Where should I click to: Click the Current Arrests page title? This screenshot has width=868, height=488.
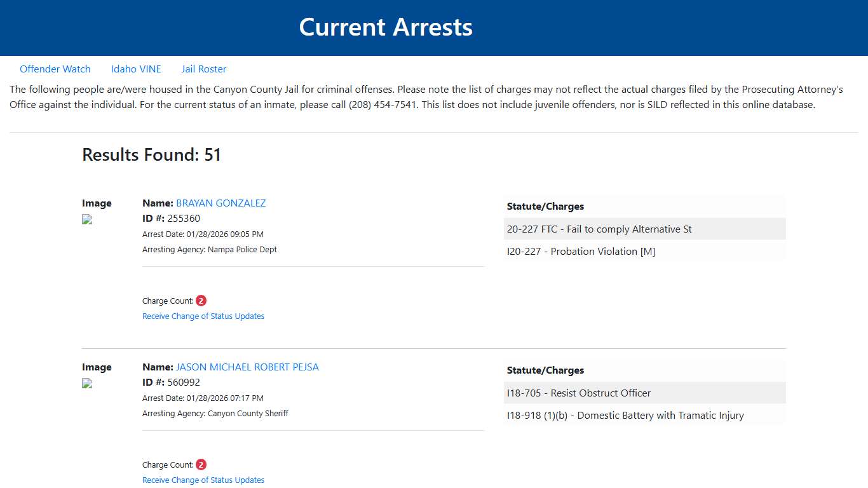pos(386,27)
